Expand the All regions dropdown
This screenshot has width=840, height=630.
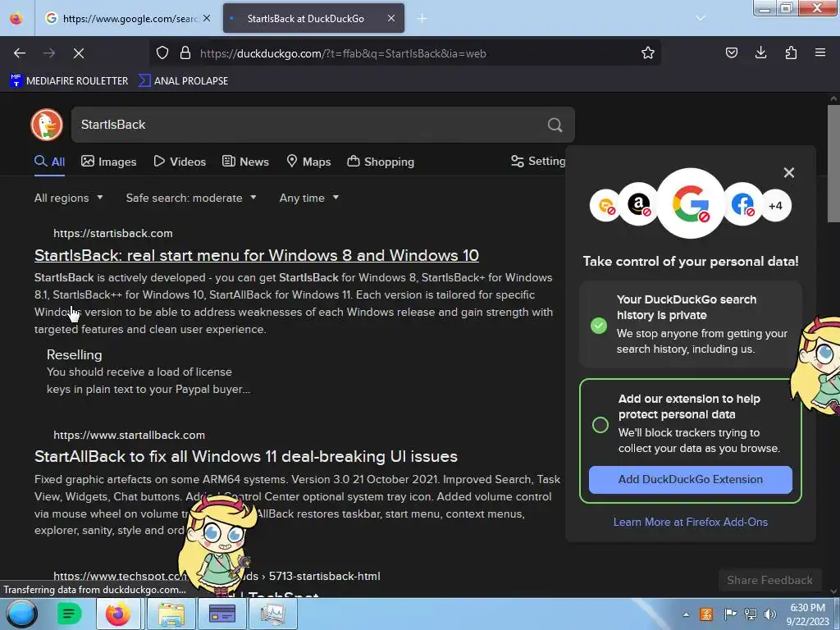tap(69, 198)
